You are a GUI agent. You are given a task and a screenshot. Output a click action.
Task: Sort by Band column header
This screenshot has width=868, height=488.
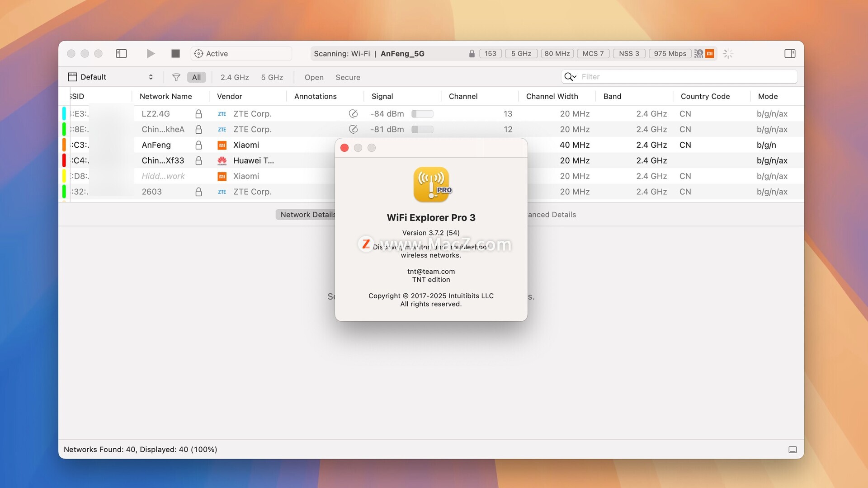[x=612, y=96]
